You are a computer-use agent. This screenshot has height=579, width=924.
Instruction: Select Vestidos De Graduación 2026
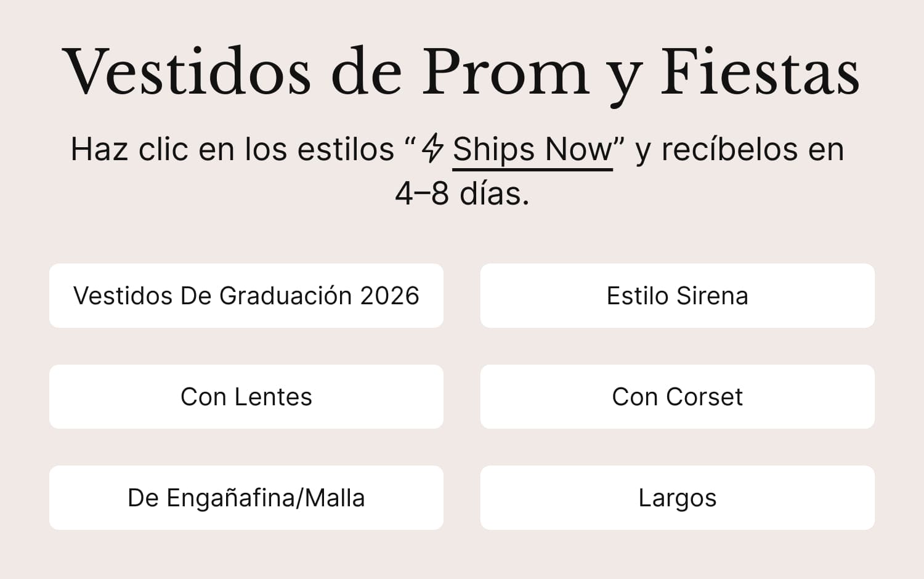(x=246, y=296)
